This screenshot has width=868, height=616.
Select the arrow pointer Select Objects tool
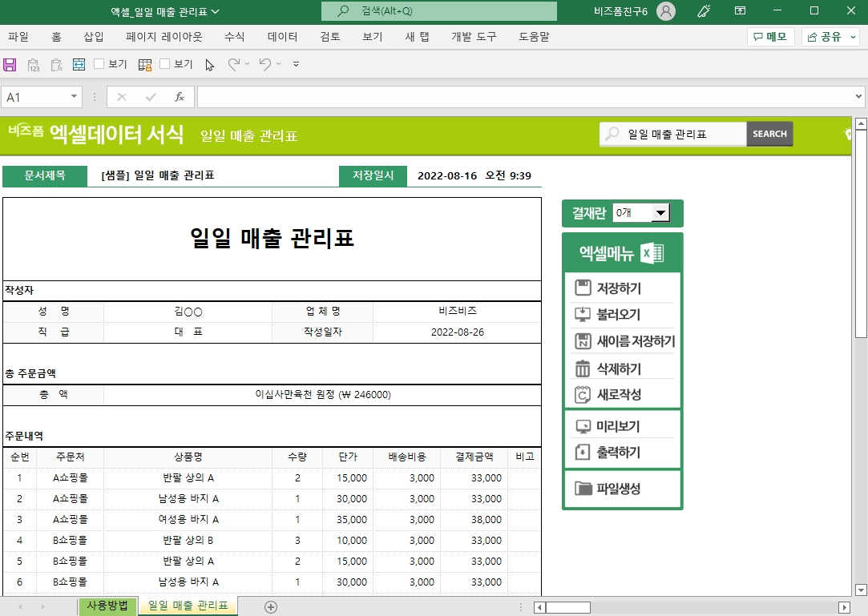point(210,65)
